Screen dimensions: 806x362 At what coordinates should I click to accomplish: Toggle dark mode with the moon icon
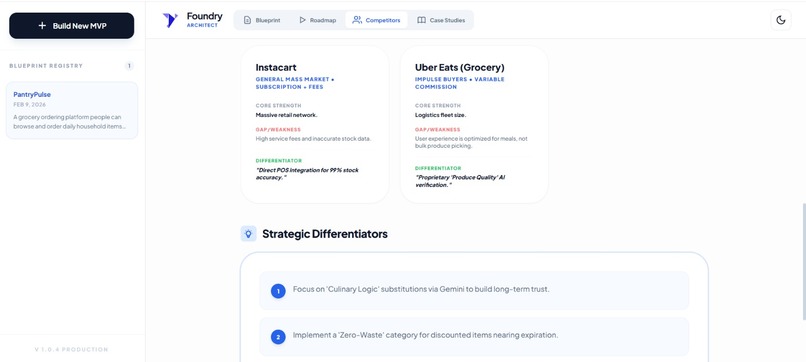pyautogui.click(x=781, y=20)
